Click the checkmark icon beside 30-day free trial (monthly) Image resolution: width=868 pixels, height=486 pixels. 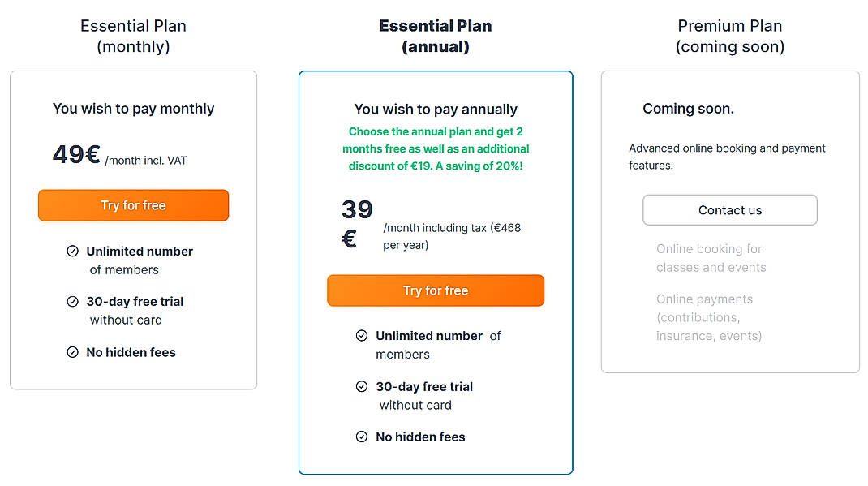(72, 302)
